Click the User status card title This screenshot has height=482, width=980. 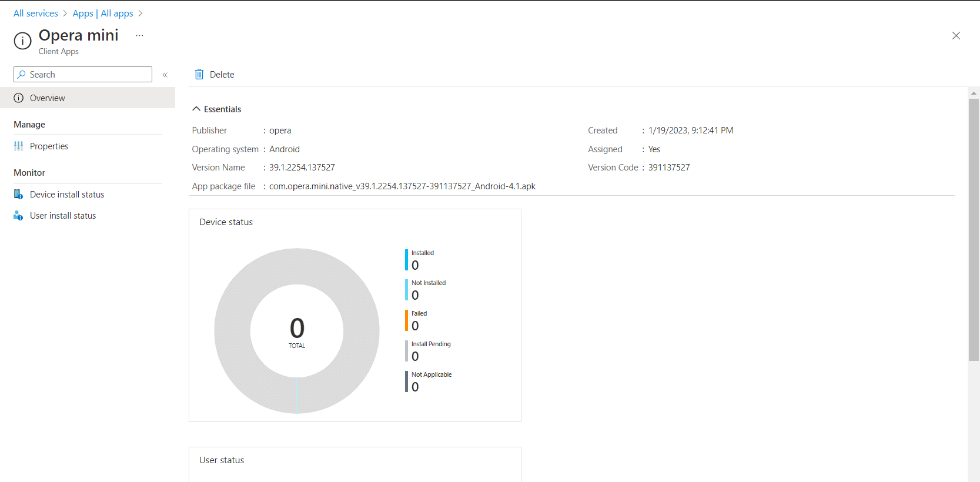click(x=222, y=460)
